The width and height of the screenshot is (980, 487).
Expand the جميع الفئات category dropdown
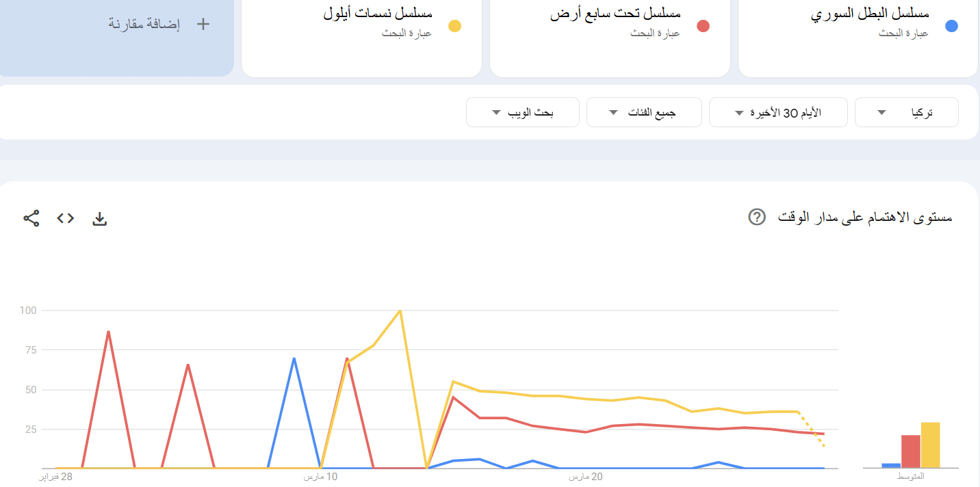[644, 113]
